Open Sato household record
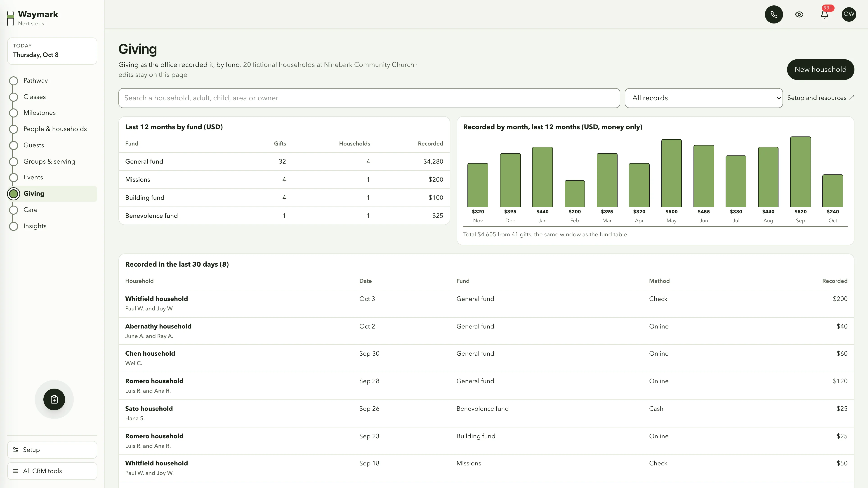Screen dimensions: 868x488 tap(486, 414)
